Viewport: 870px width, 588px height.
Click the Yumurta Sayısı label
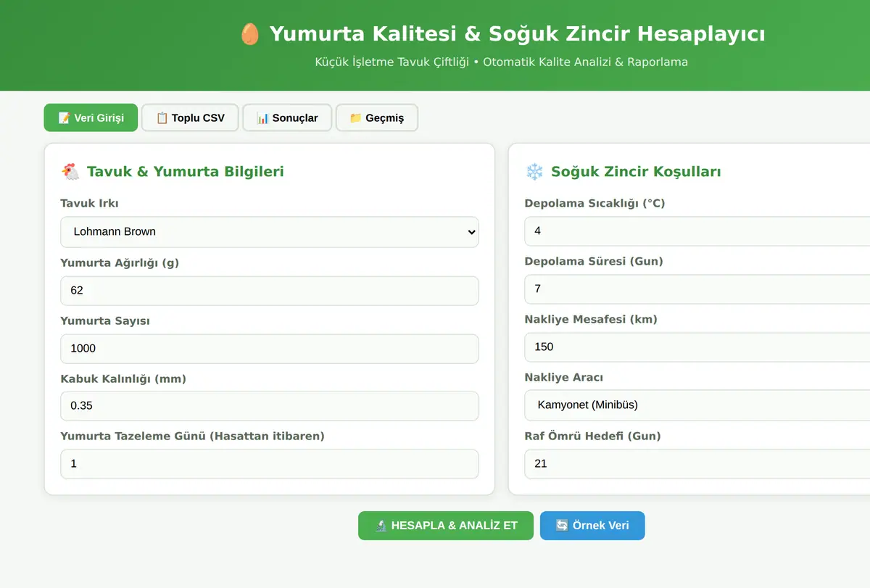tap(105, 320)
